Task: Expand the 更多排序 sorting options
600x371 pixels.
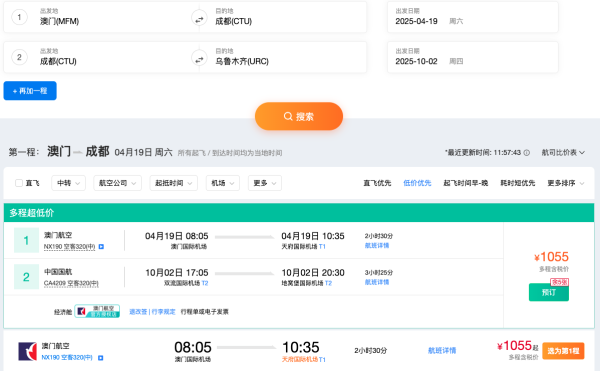Action: tap(566, 183)
